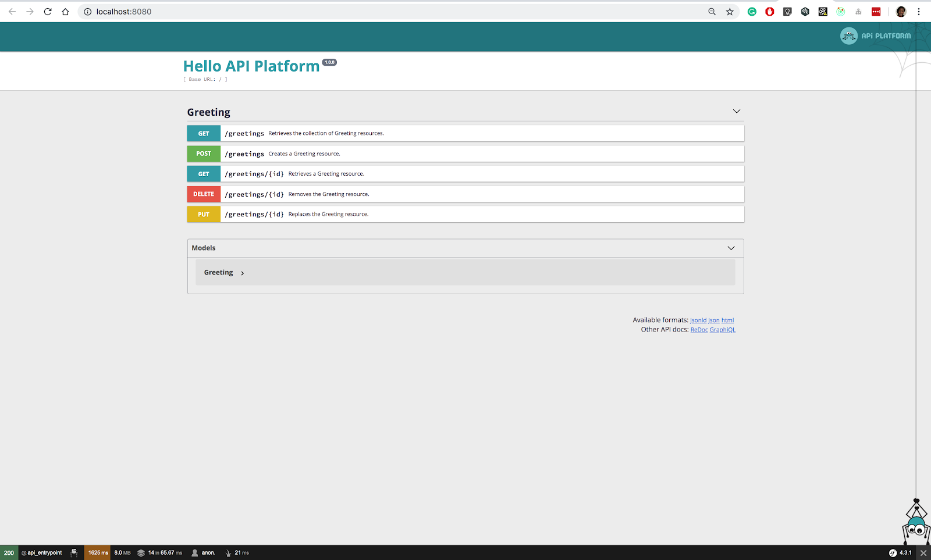Click the API Platform spider icon in debug toolbar
This screenshot has height=560, width=931.
click(x=74, y=553)
